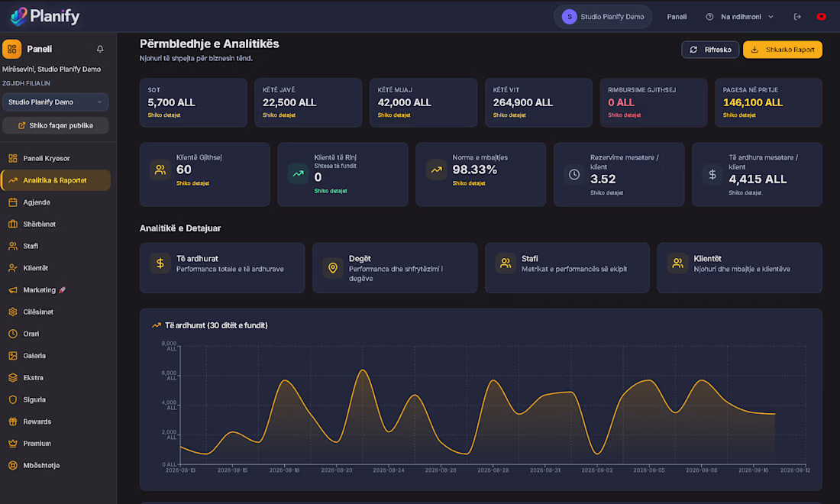Select Analitika & Raportet menu item
The width and height of the screenshot is (840, 504).
click(x=56, y=180)
